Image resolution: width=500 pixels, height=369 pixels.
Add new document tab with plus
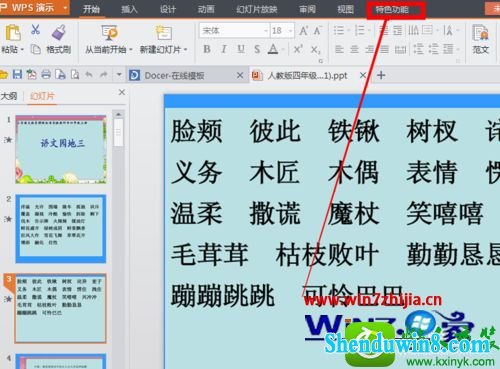coord(381,75)
